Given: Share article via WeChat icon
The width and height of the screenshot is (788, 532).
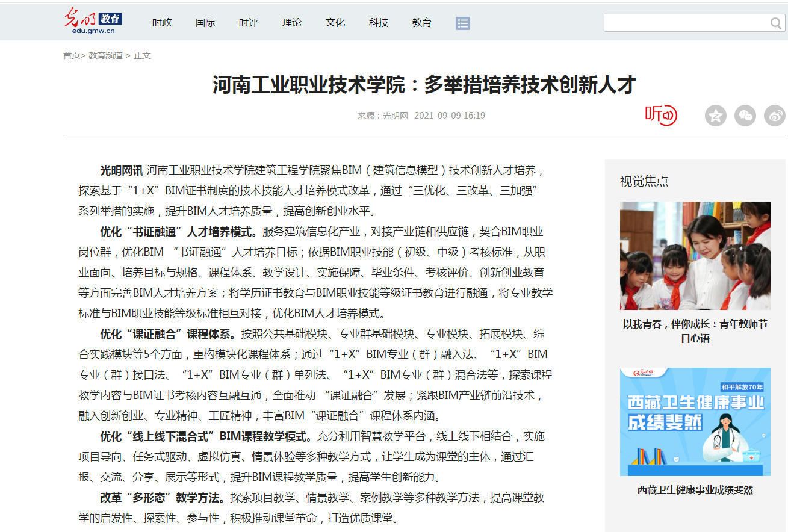Looking at the screenshot, I should click(745, 116).
